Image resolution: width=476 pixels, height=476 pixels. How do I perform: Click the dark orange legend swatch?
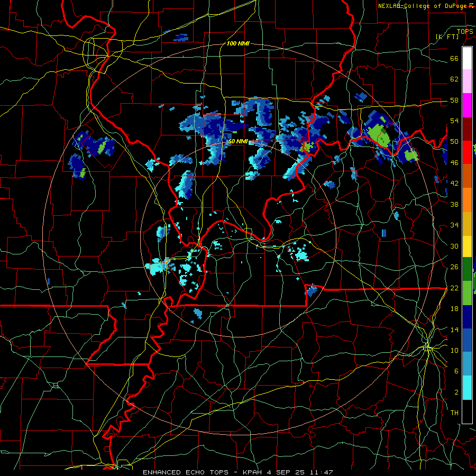[467, 176]
